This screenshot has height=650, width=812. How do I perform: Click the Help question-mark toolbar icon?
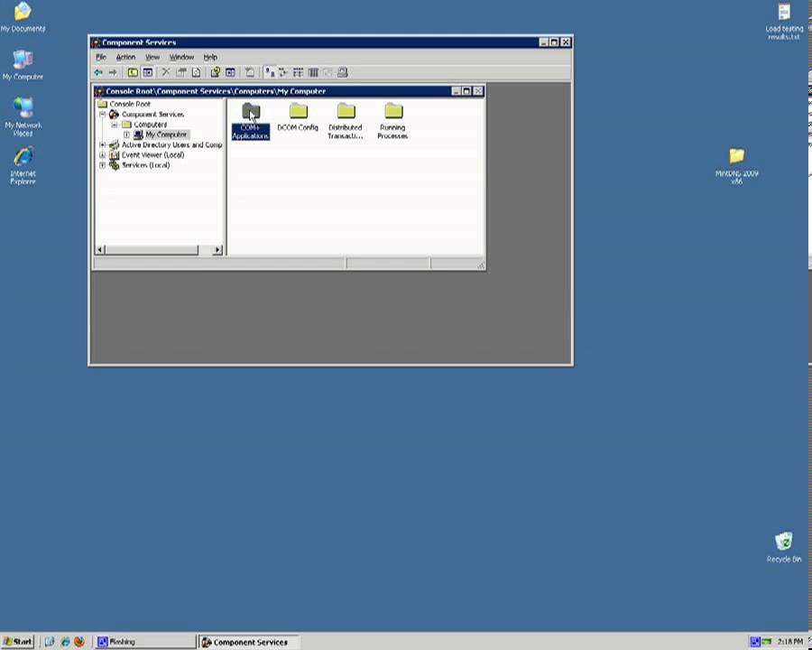coord(216,72)
